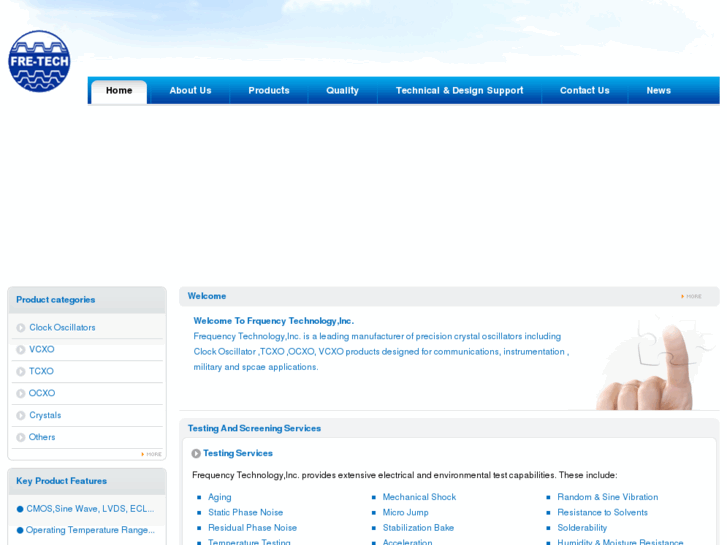The height and width of the screenshot is (545, 727).
Task: Open the CMOS, Sine Wave, LVDS, ECL feature
Action: tap(90, 509)
